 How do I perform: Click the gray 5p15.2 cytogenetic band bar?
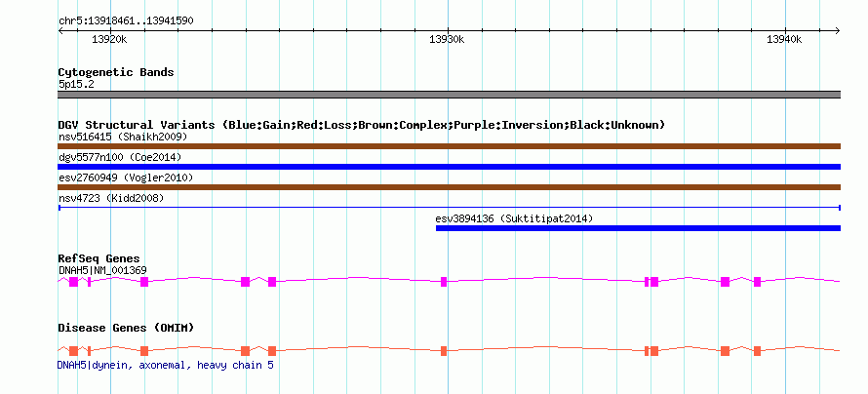coord(449,95)
